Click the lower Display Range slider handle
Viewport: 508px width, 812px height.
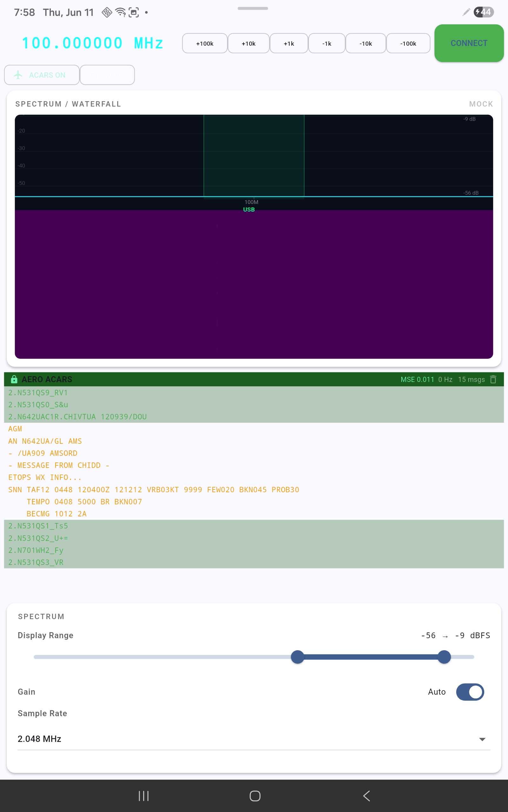[297, 657]
